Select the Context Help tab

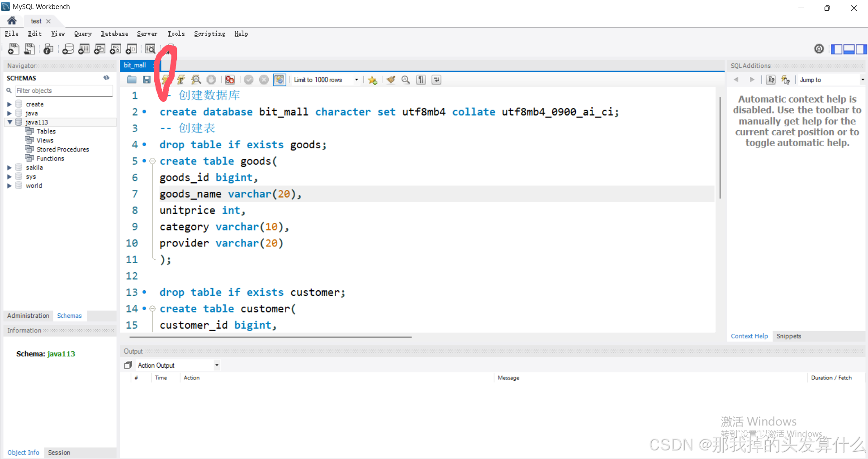coord(749,336)
